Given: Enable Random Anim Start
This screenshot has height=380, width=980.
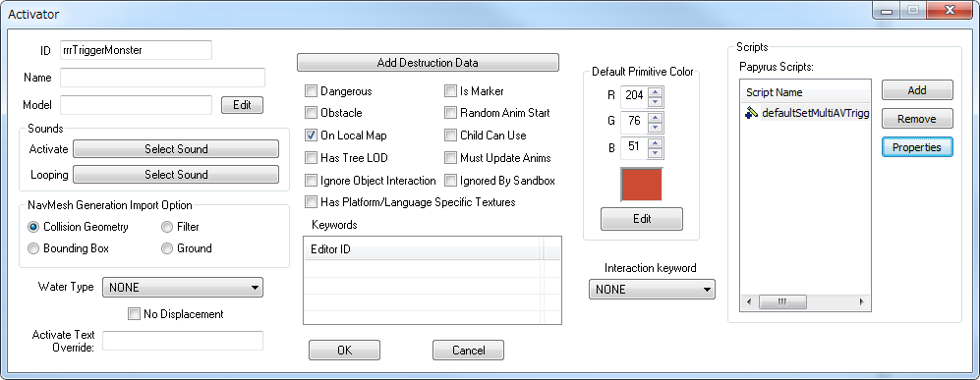Looking at the screenshot, I should pyautogui.click(x=450, y=113).
